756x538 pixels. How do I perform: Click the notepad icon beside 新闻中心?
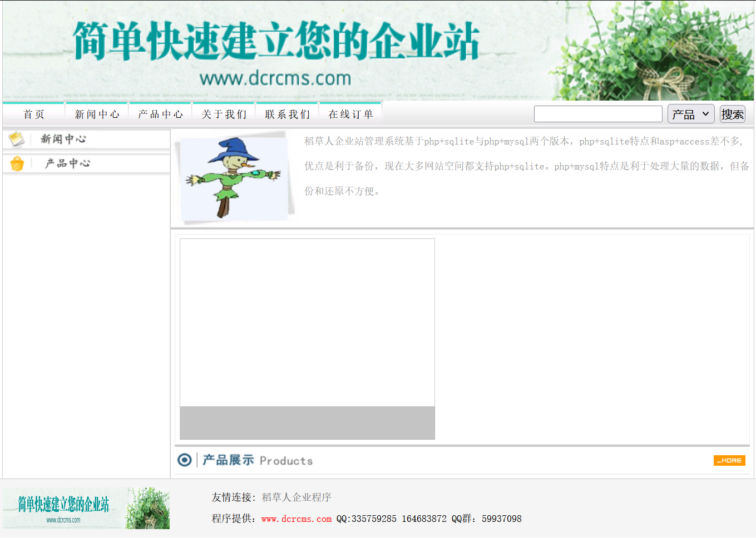[x=16, y=139]
